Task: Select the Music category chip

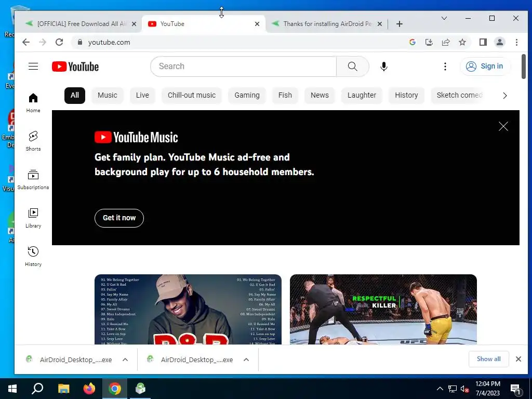Action: [107, 96]
